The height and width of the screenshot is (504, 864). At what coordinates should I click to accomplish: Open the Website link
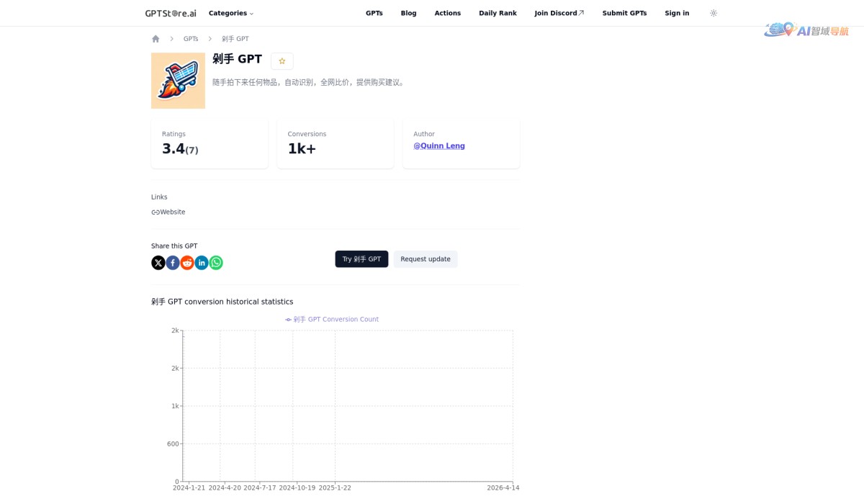(168, 212)
